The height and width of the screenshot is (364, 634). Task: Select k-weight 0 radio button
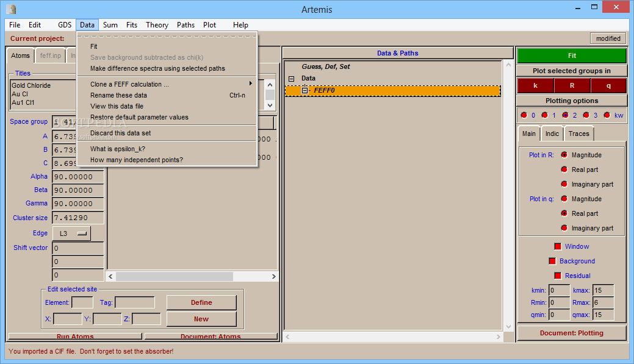coord(524,115)
